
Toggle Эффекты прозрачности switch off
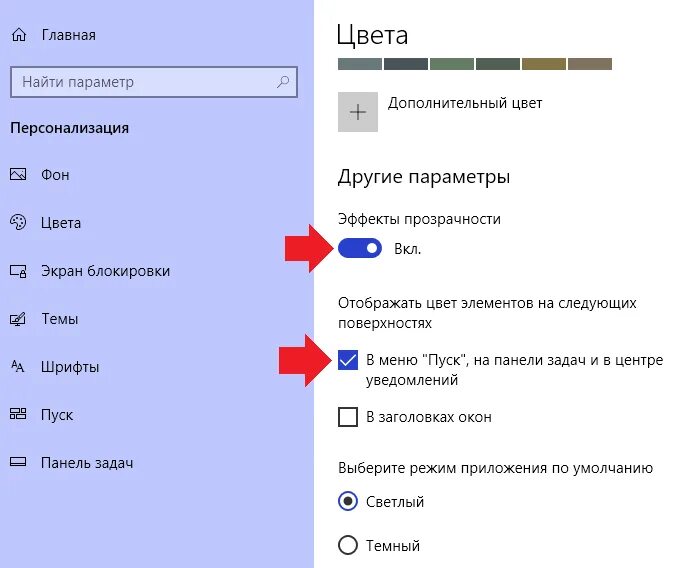coord(360,248)
